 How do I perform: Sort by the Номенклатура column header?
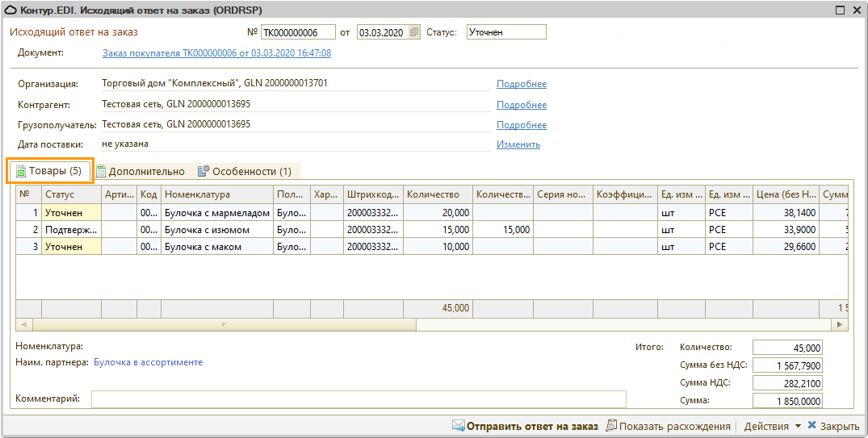[216, 194]
